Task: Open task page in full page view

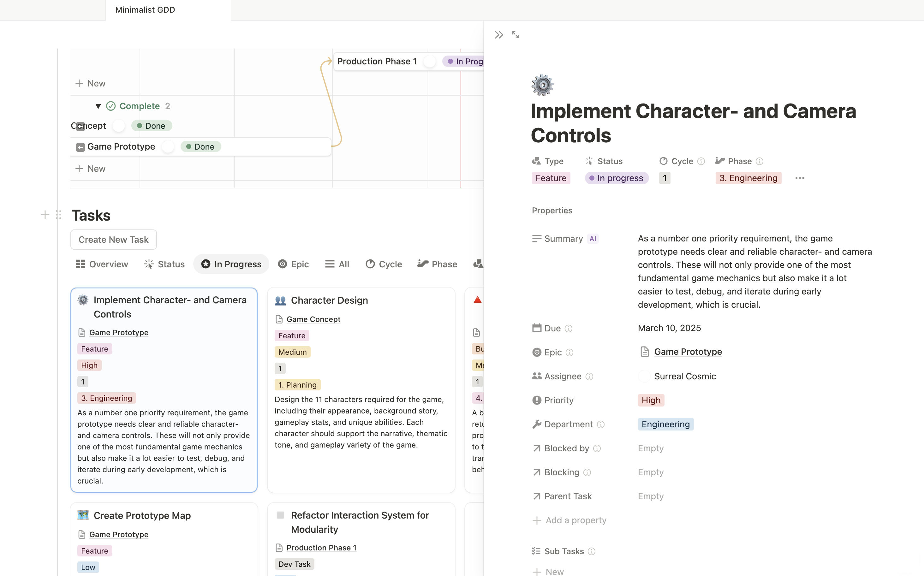Action: [x=516, y=35]
